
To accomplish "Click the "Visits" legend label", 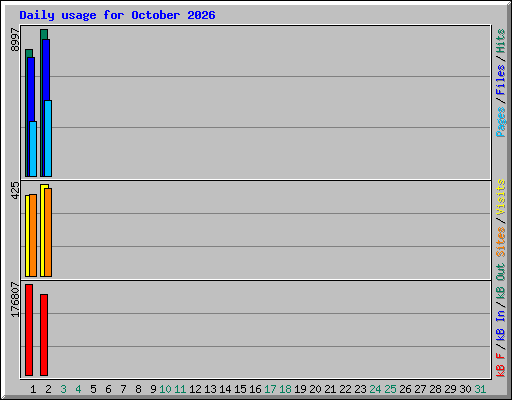I will [501, 197].
